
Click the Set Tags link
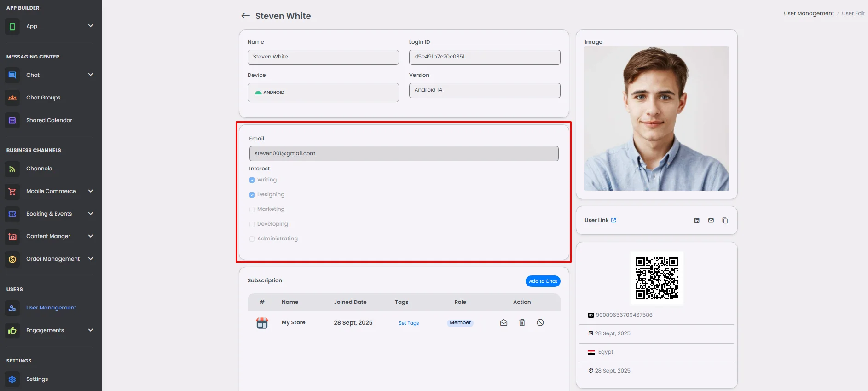409,323
